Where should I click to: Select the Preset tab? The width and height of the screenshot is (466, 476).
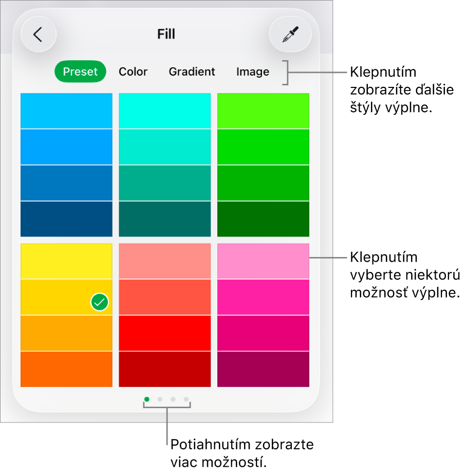(80, 71)
